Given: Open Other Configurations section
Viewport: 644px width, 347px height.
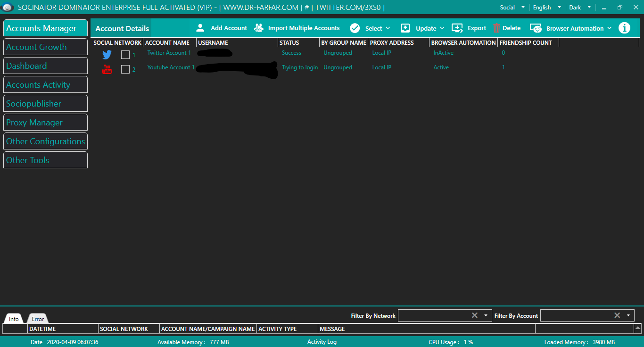Looking at the screenshot, I should pos(45,141).
